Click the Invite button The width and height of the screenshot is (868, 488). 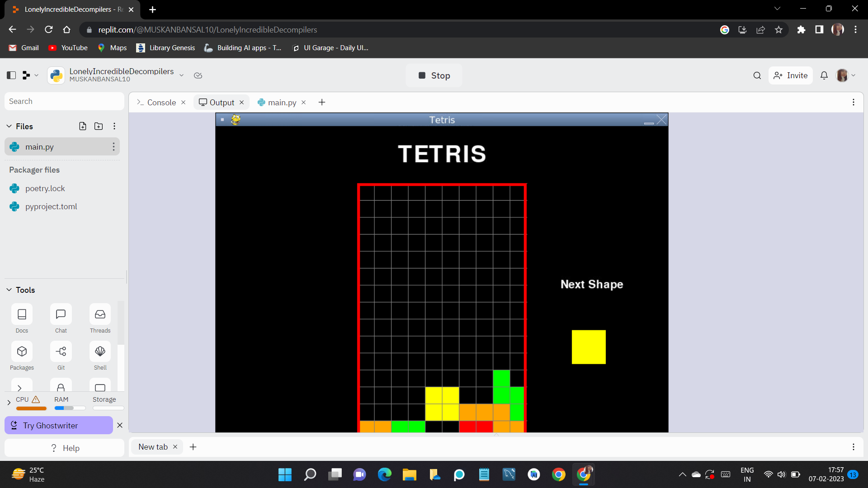pyautogui.click(x=790, y=75)
